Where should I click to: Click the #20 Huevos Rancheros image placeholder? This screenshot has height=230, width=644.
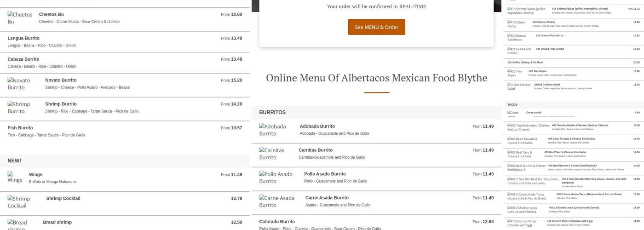click(x=519, y=37)
